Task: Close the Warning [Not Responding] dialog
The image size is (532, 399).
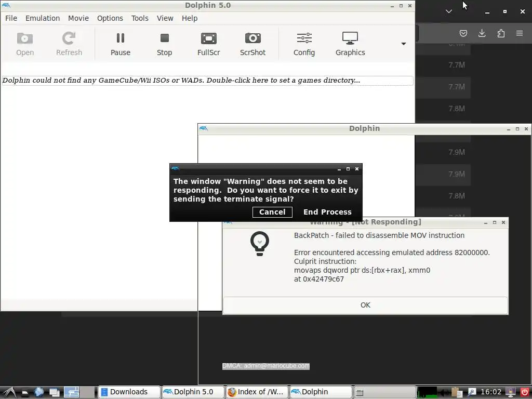Action: click(503, 222)
